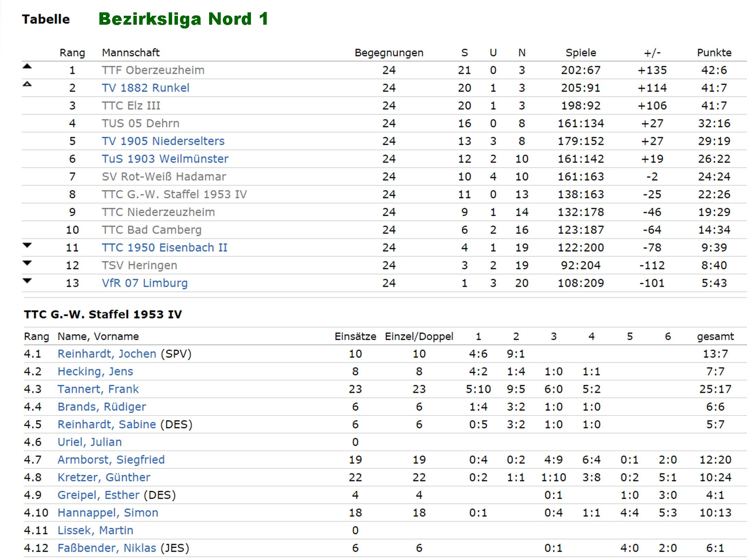Click the Punkte column header
The image size is (747, 560).
point(714,53)
